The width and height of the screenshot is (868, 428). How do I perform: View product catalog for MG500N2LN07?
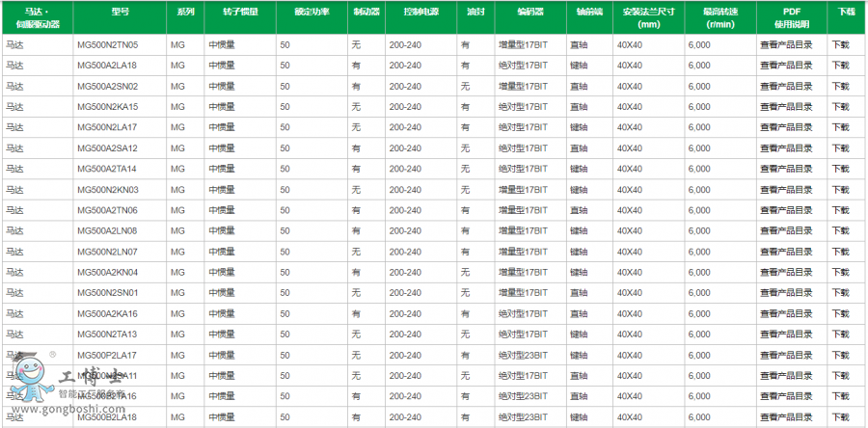point(786,252)
